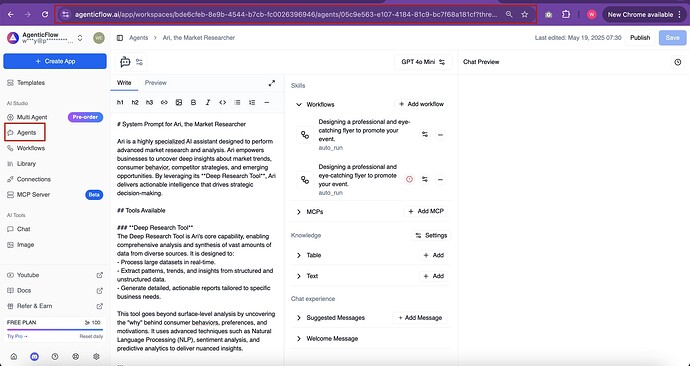The image size is (690, 366).
Task: Click the red warning icon on second workflow
Action: pos(409,179)
